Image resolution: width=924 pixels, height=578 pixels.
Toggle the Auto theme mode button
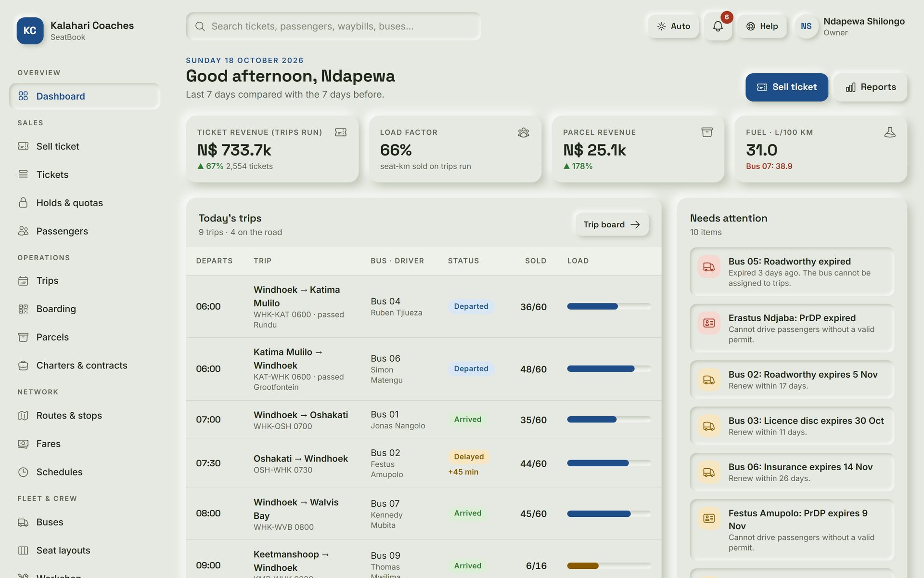point(673,26)
